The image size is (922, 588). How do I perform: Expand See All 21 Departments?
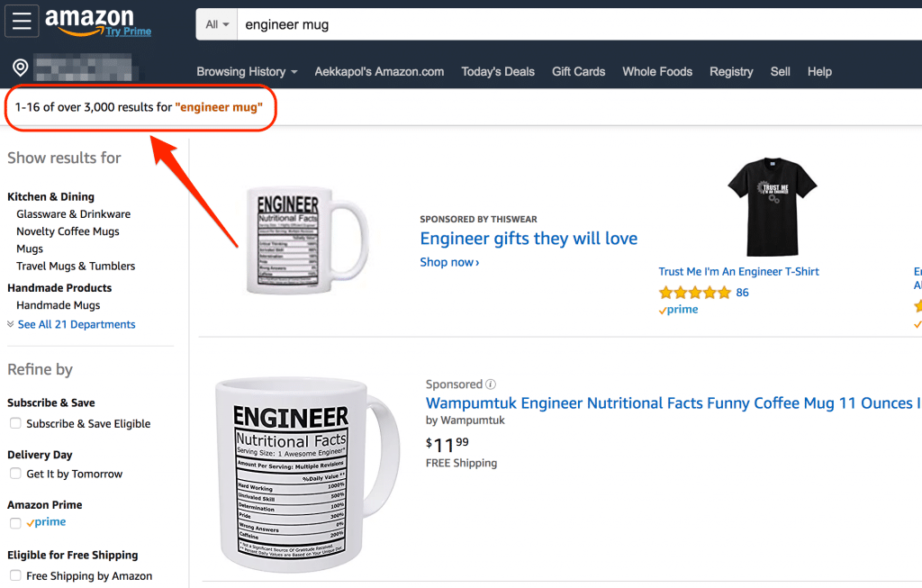[x=76, y=325]
